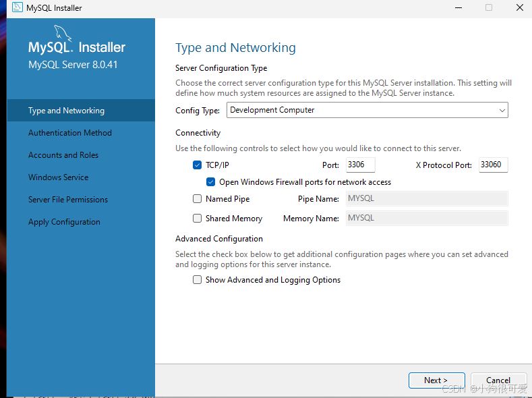Click the MySQL Installer title bar icon
This screenshot has height=398, width=532.
tap(18, 7)
